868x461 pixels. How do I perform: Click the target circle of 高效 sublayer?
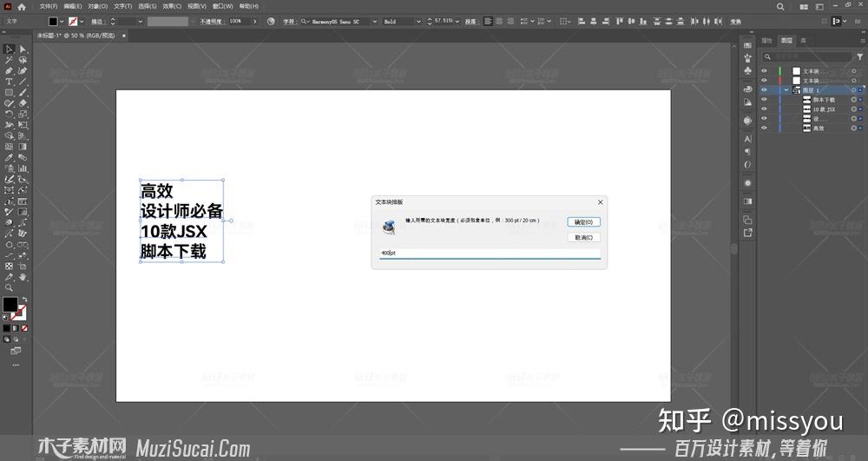pyautogui.click(x=853, y=128)
